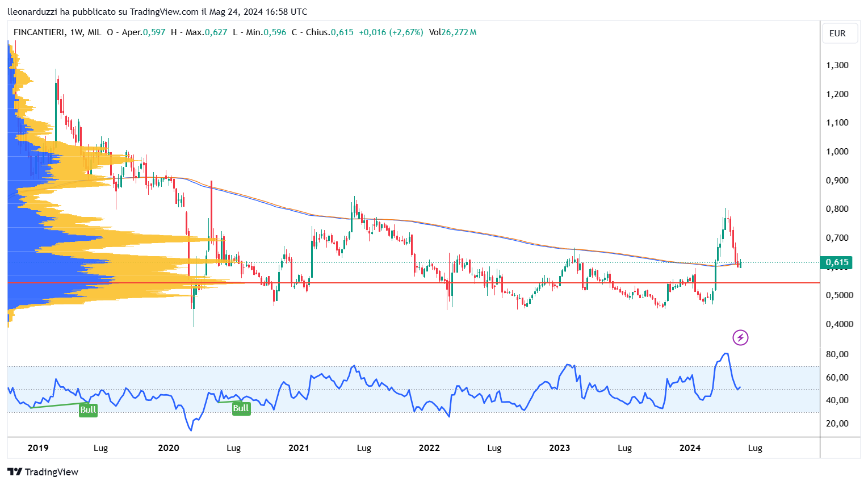This screenshot has height=485, width=868.
Task: Click the 2019 time axis label
Action: [x=38, y=448]
